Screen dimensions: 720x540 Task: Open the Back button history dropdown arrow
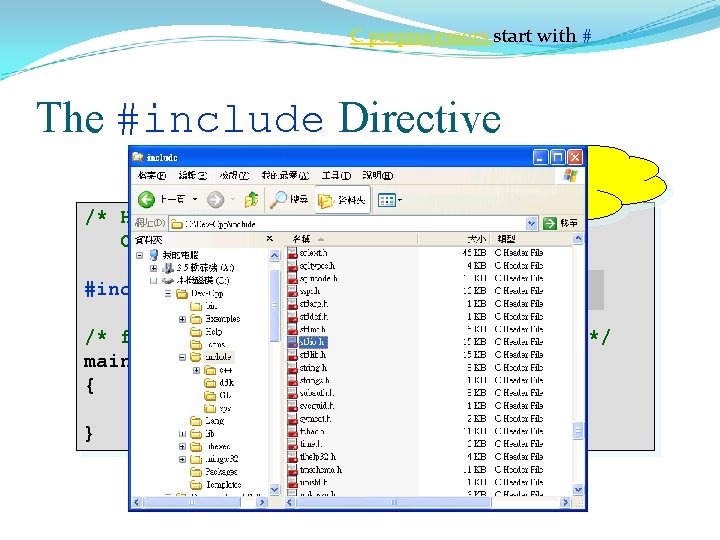pyautogui.click(x=195, y=199)
